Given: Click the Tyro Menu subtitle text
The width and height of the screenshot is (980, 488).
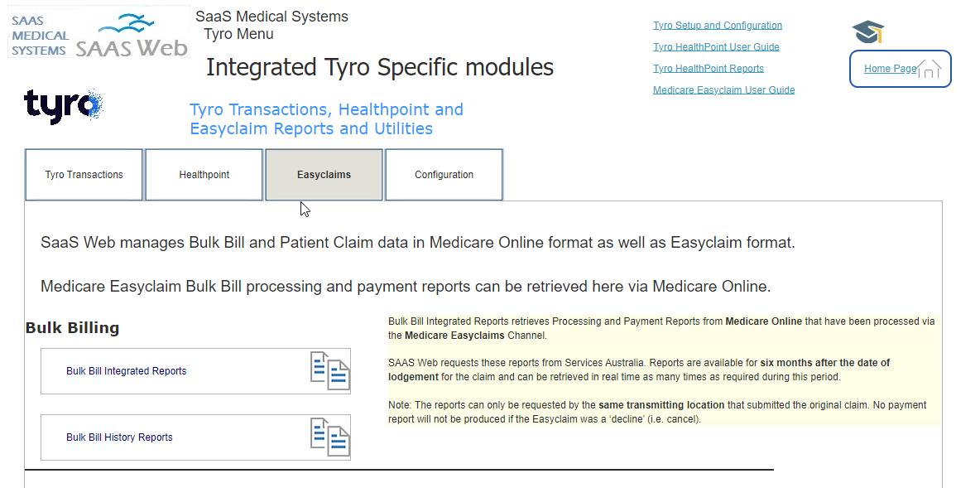Looking at the screenshot, I should click(x=238, y=34).
